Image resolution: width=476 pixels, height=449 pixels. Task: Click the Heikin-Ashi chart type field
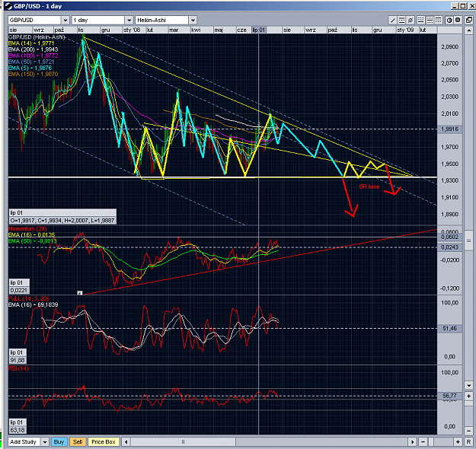click(x=162, y=21)
